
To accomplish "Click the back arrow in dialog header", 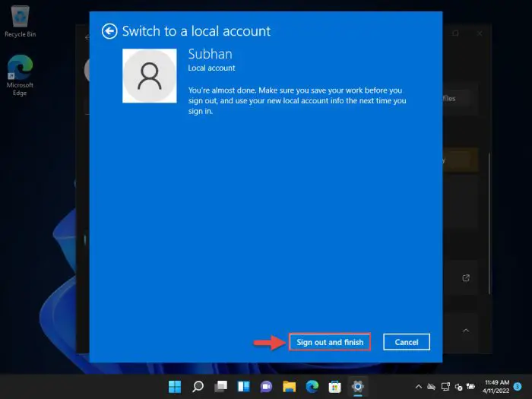I will [x=109, y=31].
